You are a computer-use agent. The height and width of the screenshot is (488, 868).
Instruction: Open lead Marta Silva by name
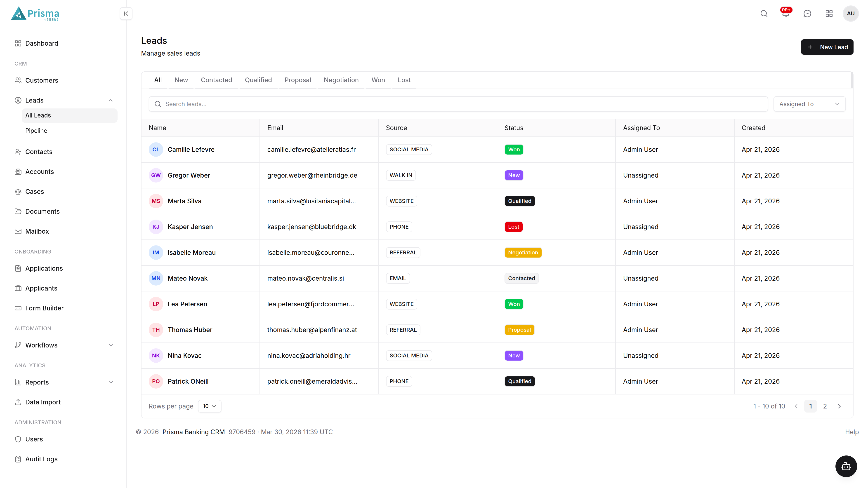(x=184, y=201)
